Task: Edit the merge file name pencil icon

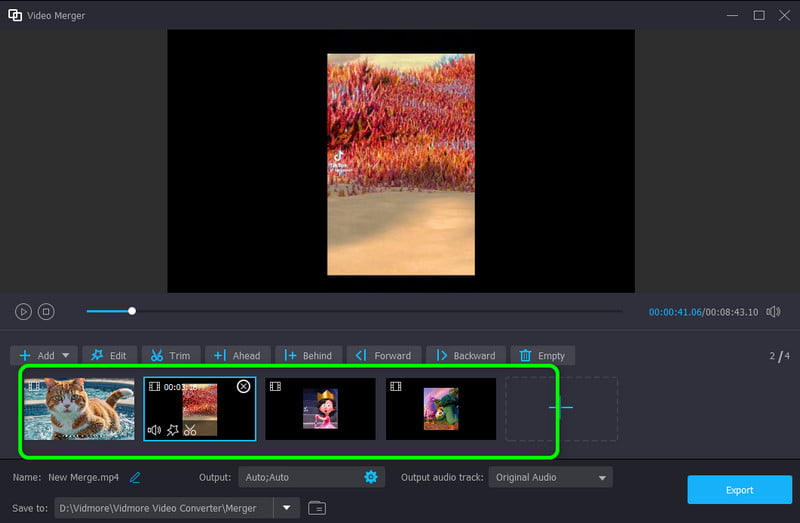Action: [x=135, y=477]
